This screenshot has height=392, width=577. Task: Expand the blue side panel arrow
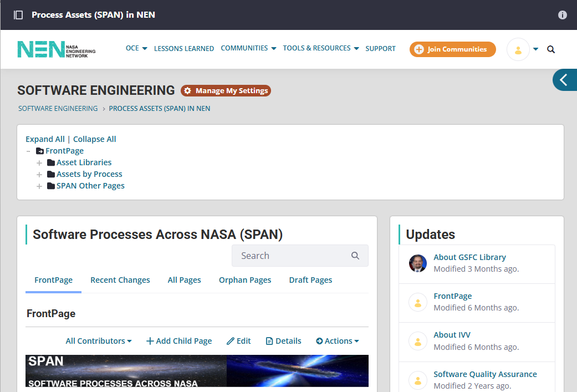(564, 80)
